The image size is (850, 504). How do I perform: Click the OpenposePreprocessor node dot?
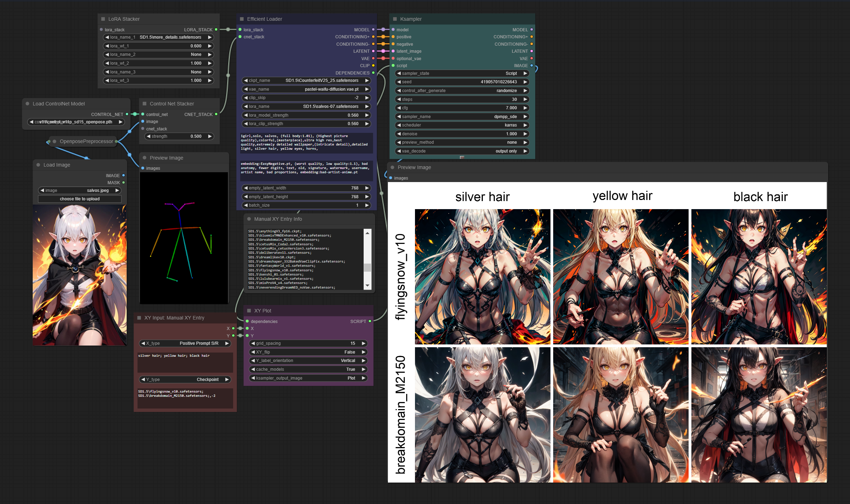click(55, 141)
